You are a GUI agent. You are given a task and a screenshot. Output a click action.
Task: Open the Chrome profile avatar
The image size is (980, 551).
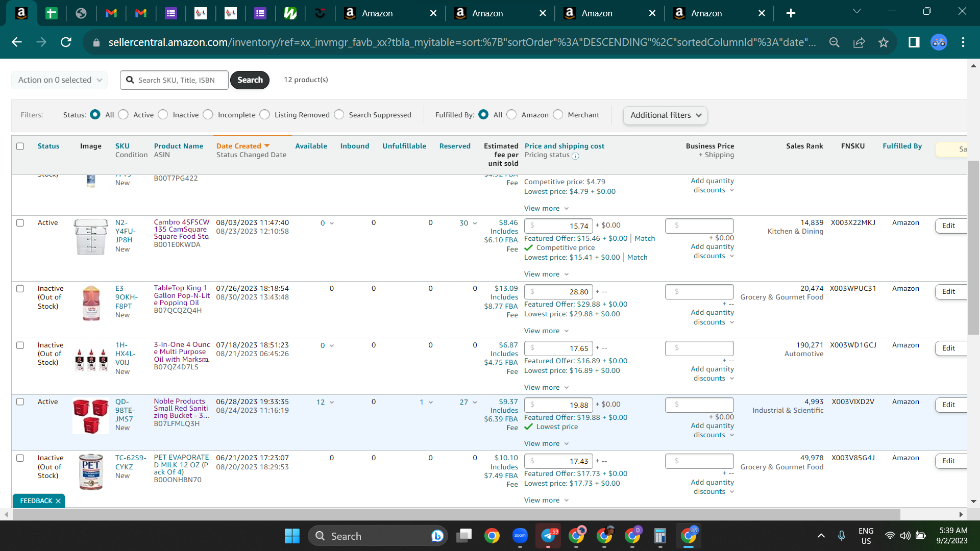939,42
